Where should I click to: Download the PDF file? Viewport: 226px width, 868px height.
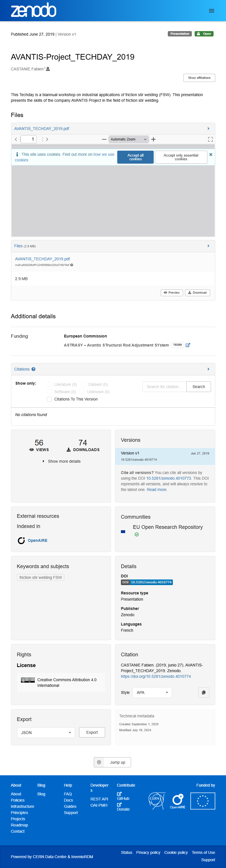(197, 293)
